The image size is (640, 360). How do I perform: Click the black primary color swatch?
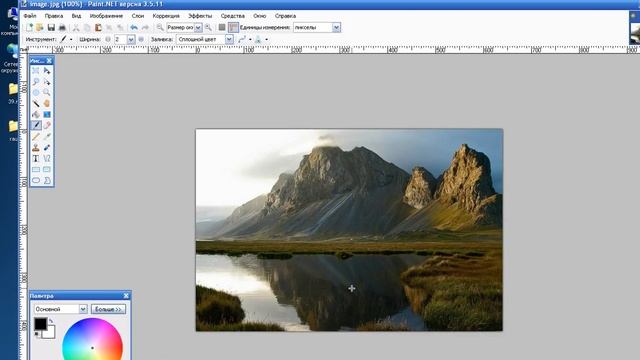(40, 324)
